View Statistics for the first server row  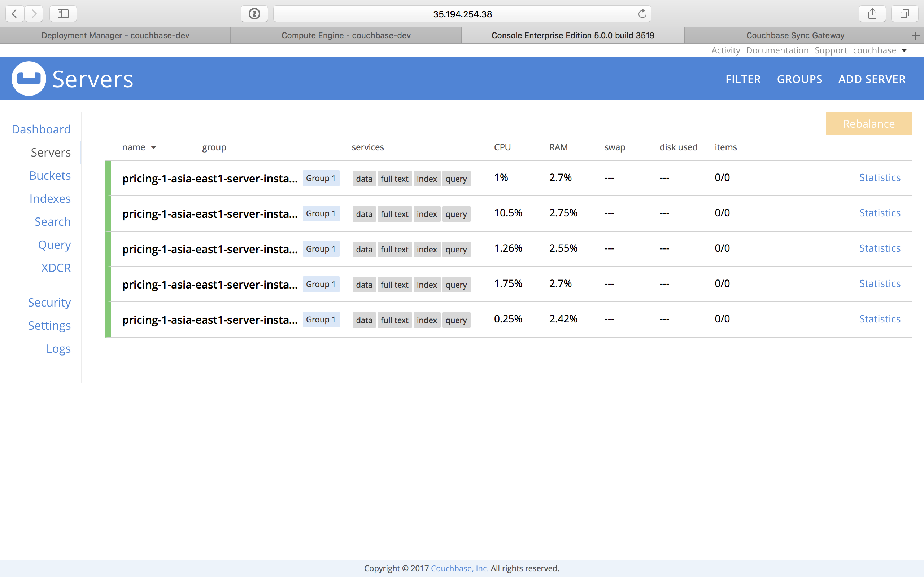click(x=880, y=177)
